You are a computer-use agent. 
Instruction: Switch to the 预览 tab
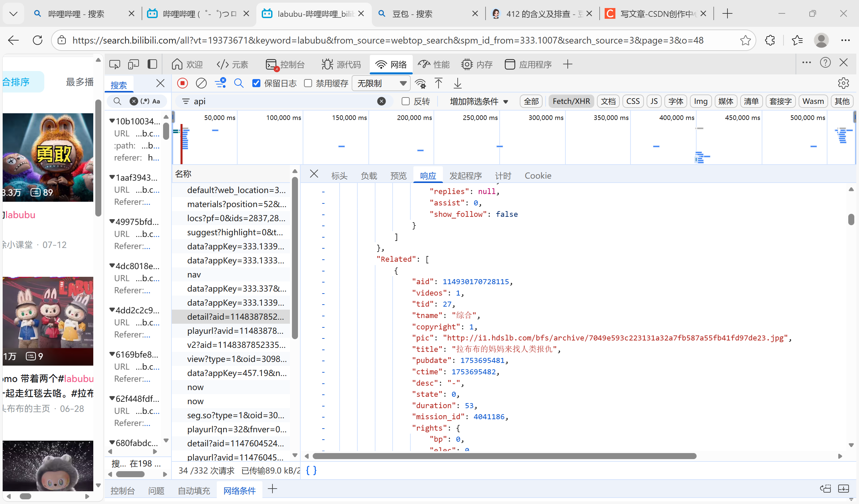pos(398,176)
